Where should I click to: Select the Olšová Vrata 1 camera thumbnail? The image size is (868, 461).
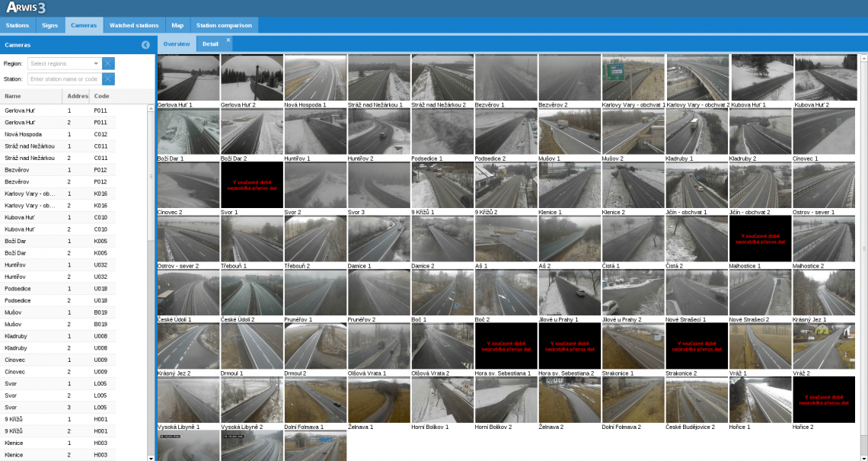click(379, 346)
